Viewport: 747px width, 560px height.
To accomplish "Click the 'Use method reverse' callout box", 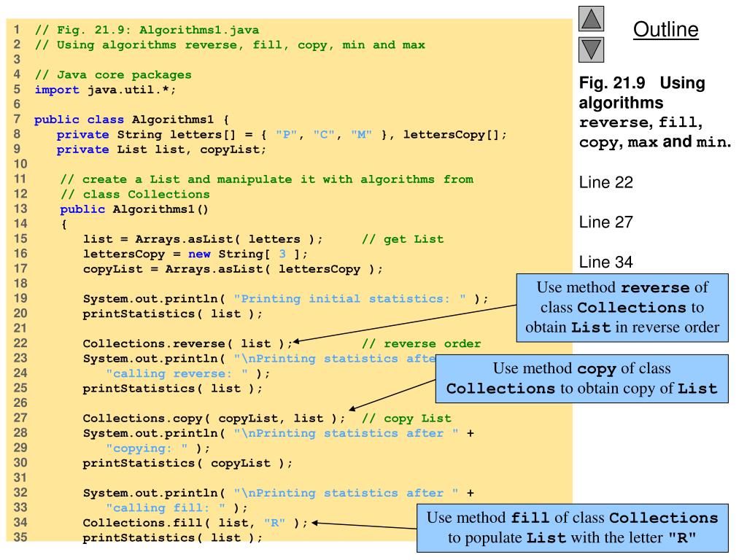I will 622,308.
